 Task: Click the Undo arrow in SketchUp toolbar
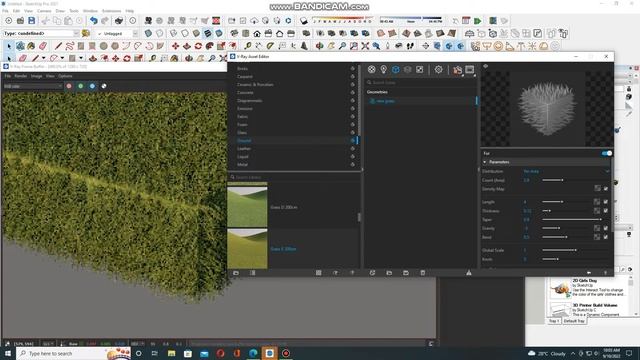coord(94,20)
